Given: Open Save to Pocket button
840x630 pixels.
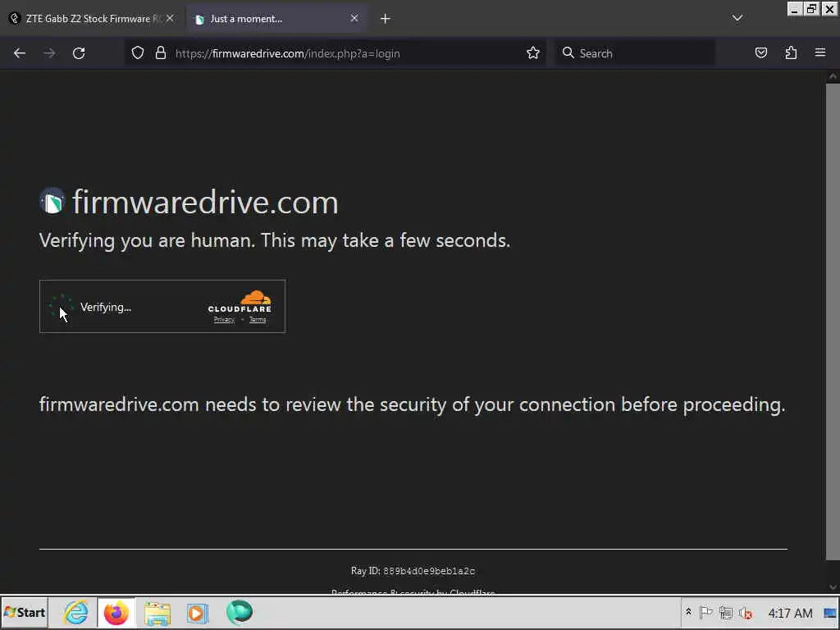Looking at the screenshot, I should tap(760, 53).
